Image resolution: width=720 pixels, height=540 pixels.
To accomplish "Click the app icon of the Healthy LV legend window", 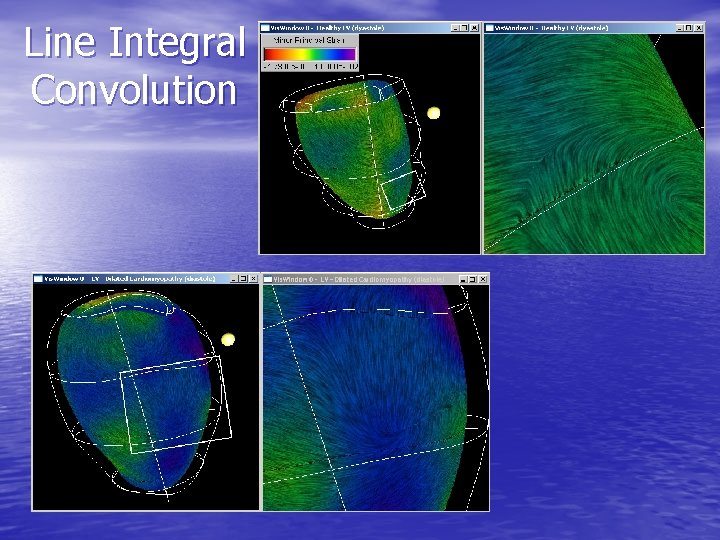I will [x=265, y=28].
